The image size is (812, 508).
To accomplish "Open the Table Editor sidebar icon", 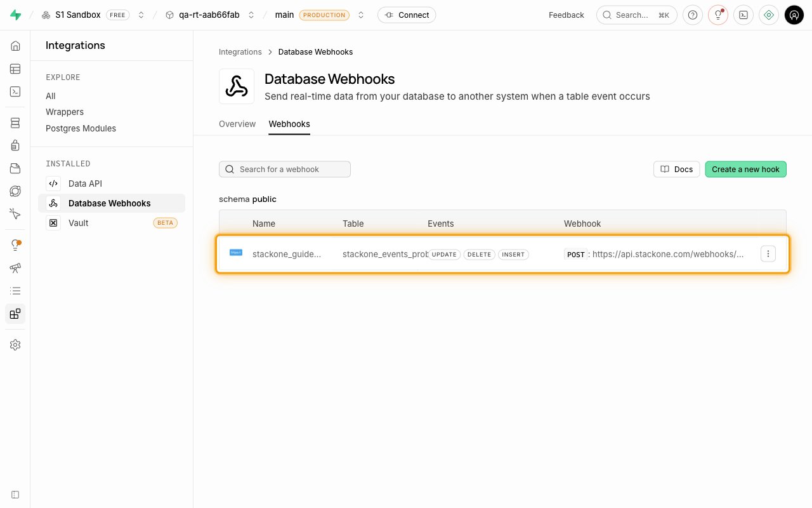I will pos(15,69).
